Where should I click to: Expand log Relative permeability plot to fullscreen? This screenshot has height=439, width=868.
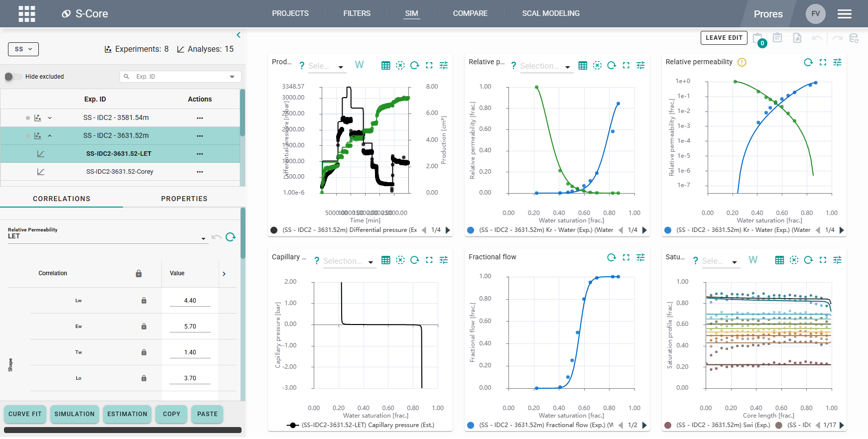tap(823, 62)
